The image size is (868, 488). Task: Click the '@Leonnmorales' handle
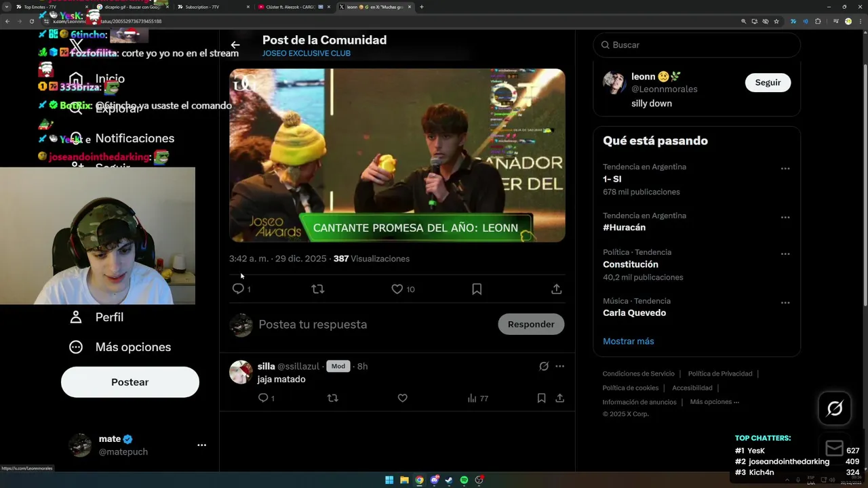point(665,89)
